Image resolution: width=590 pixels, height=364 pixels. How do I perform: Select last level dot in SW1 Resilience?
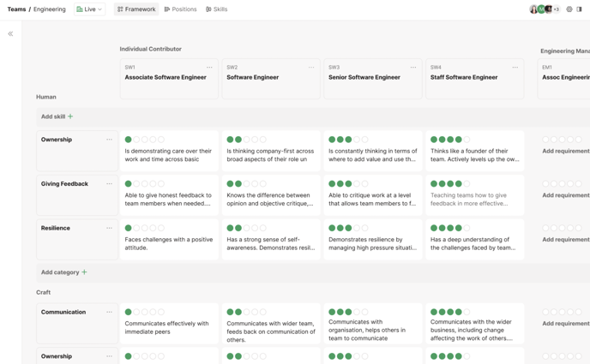pos(161,229)
